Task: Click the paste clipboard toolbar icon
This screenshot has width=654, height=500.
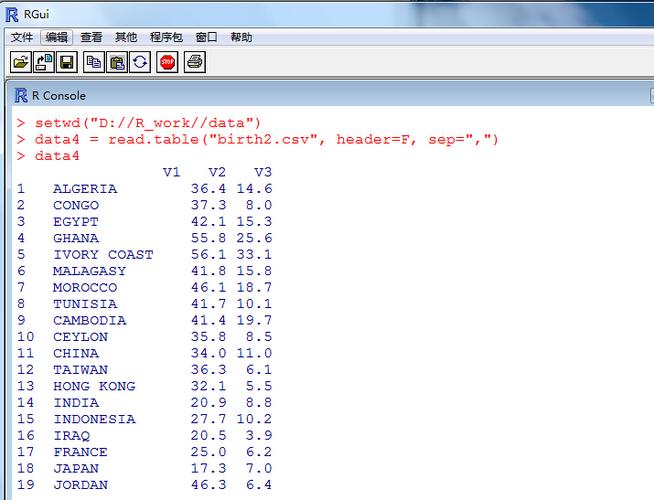Action: point(117,62)
